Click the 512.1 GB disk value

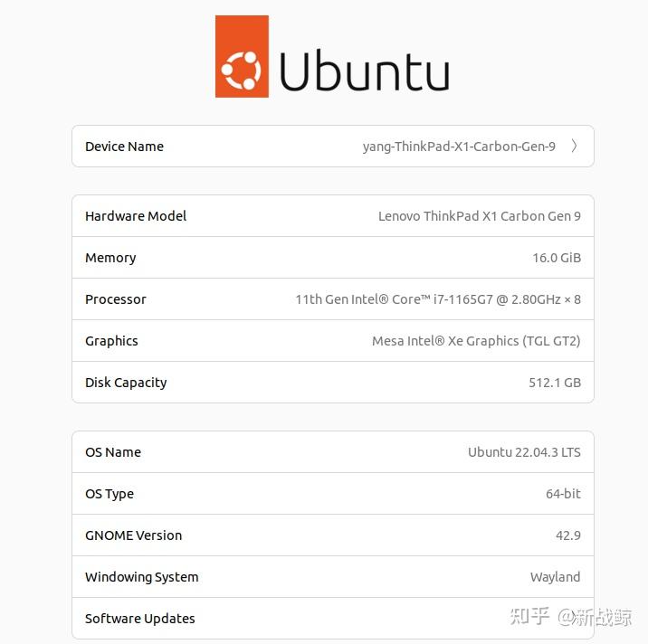pos(554,383)
